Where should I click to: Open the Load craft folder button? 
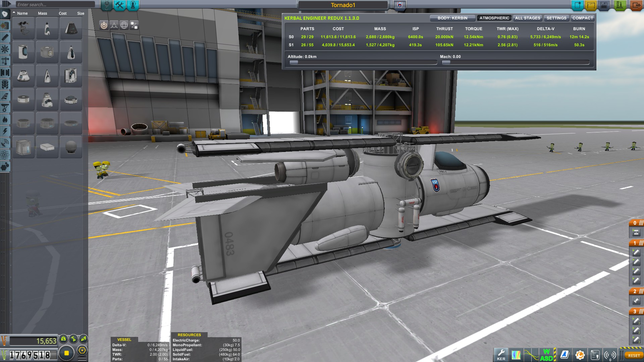point(591,5)
